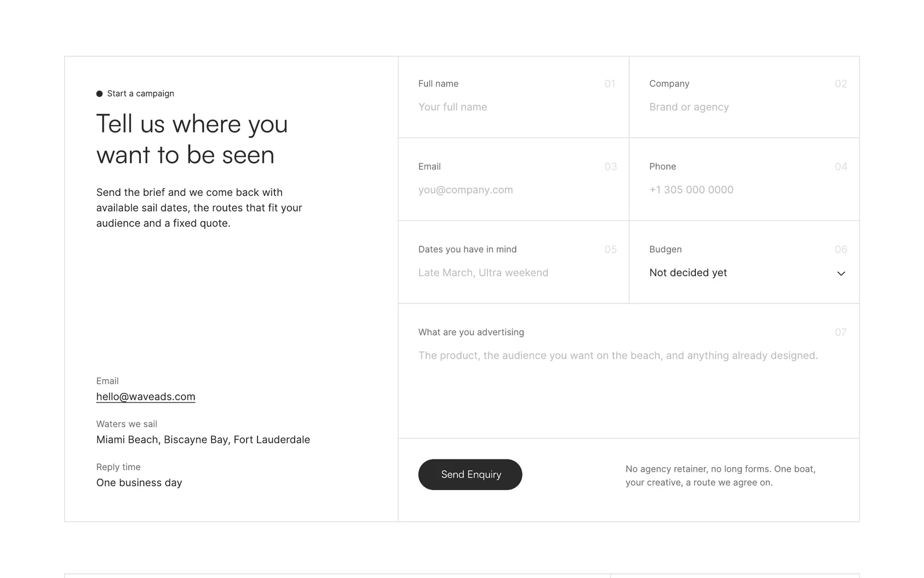Click the heading Tell us where you want to be seen
Screen dimensions: 924x578
click(x=192, y=139)
